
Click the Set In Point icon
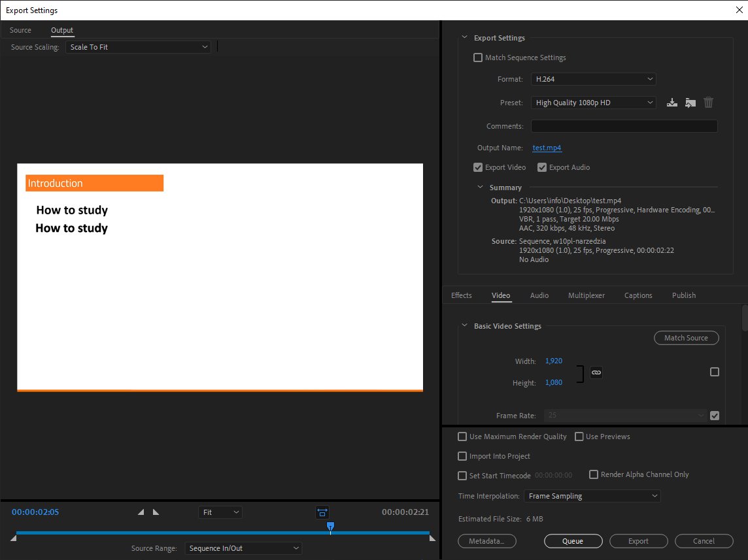140,512
